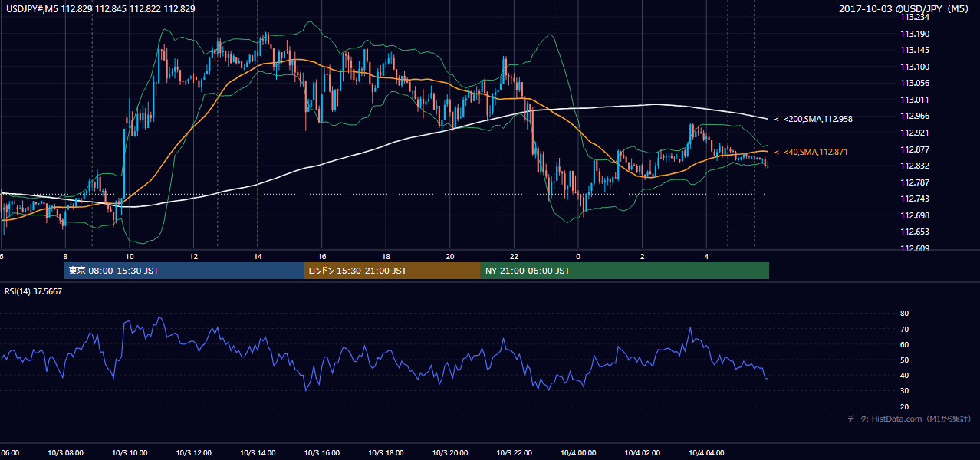Image resolution: width=980 pixels, height=460 pixels.
Task: Click hour tick 16 below price chart
Action: click(322, 257)
